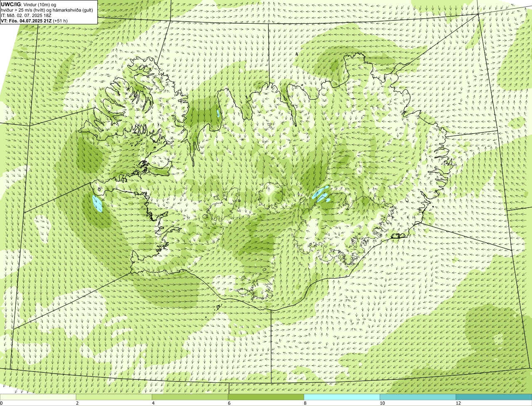Pick the 10–12 turquoise colour bar segment

[418, 397]
